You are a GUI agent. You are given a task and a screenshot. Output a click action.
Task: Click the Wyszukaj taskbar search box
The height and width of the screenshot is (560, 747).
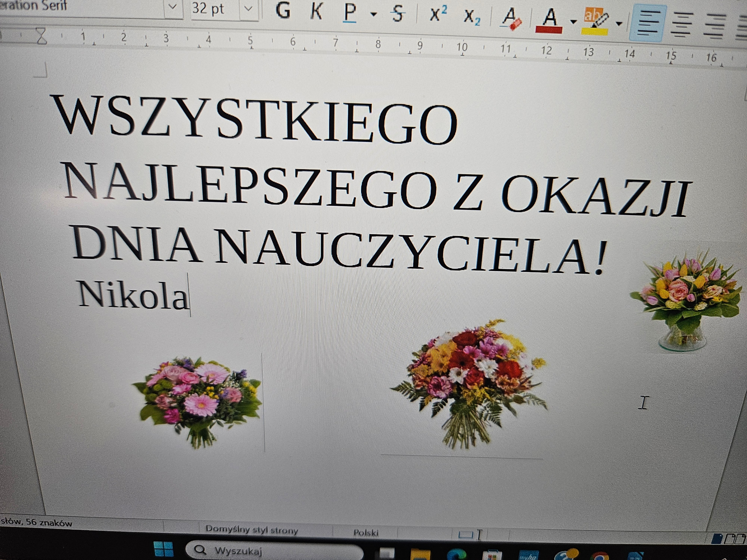click(274, 550)
